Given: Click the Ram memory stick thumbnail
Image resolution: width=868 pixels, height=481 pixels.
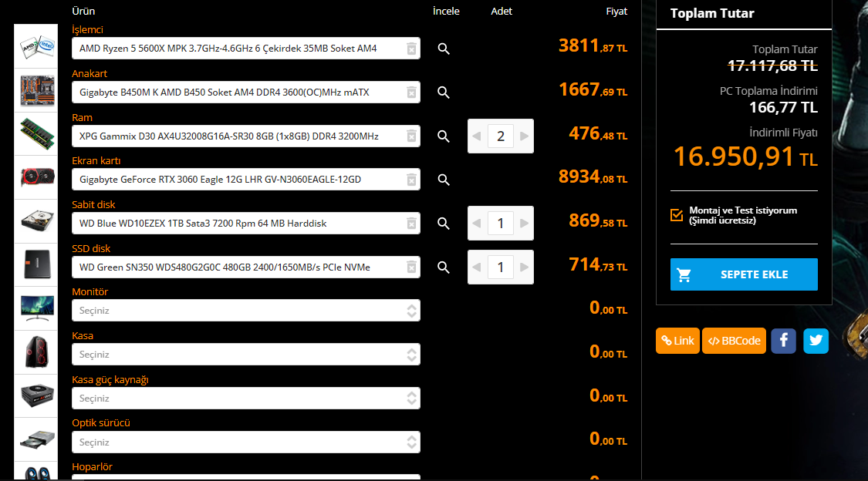Looking at the screenshot, I should [36, 134].
